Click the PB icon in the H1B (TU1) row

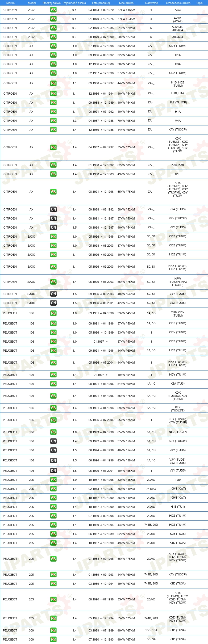[53, 507]
